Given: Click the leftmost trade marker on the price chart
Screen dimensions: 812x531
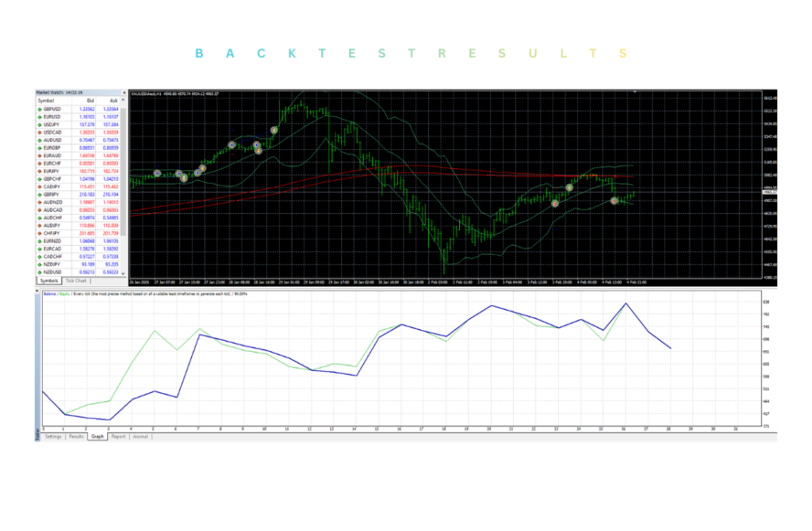Looking at the screenshot, I should coord(157,173).
